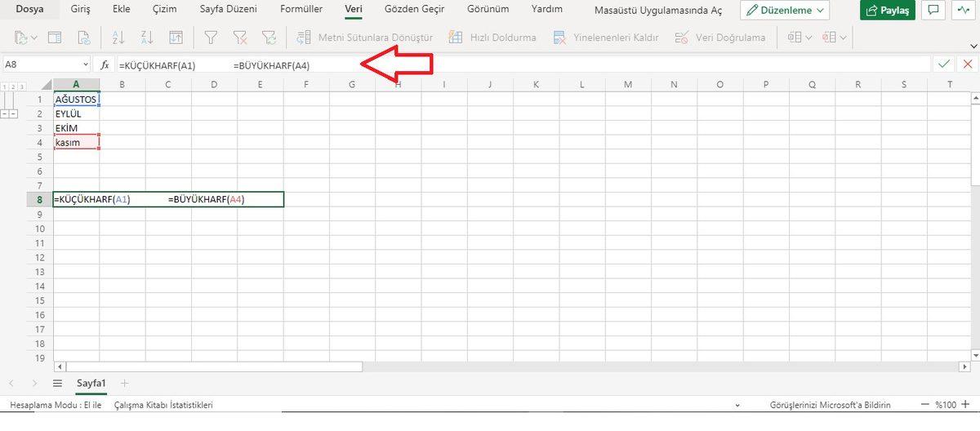This screenshot has height=431, width=980.
Task: Click outline level 3 button
Action: pos(21,87)
